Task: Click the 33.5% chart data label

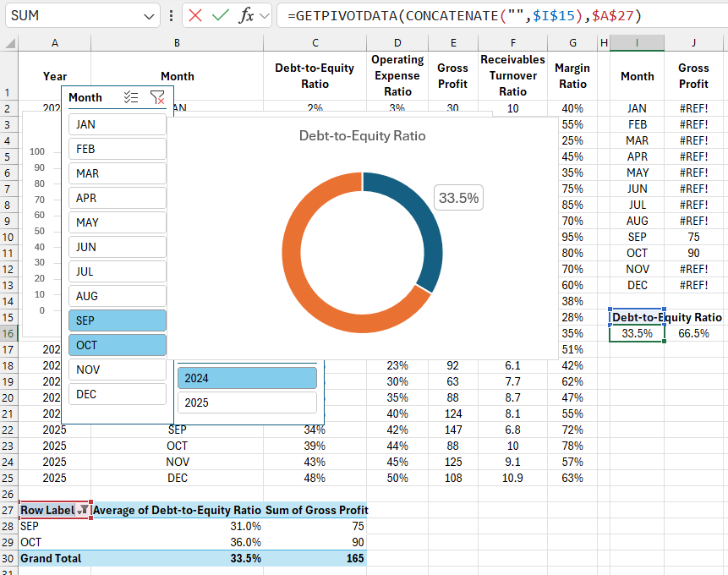Action: 457,197
